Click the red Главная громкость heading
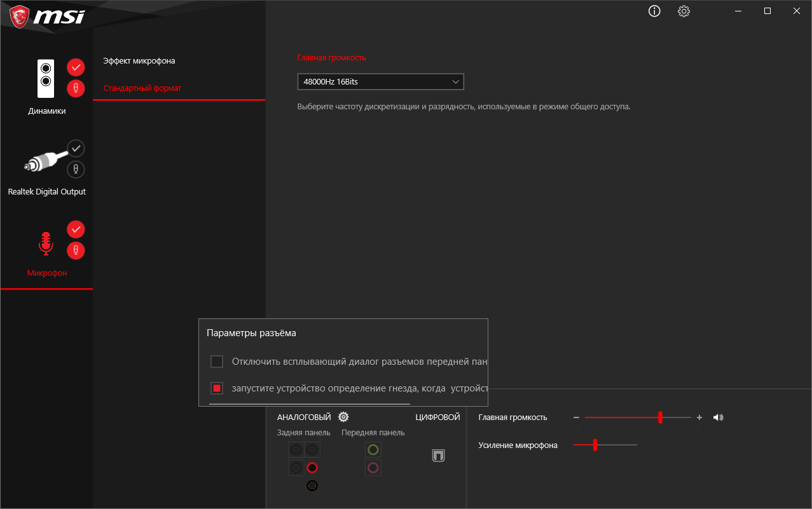This screenshot has width=812, height=509. 332,58
